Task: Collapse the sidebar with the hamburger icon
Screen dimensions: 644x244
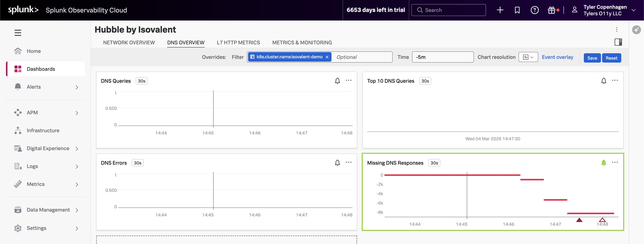Action: tap(18, 32)
